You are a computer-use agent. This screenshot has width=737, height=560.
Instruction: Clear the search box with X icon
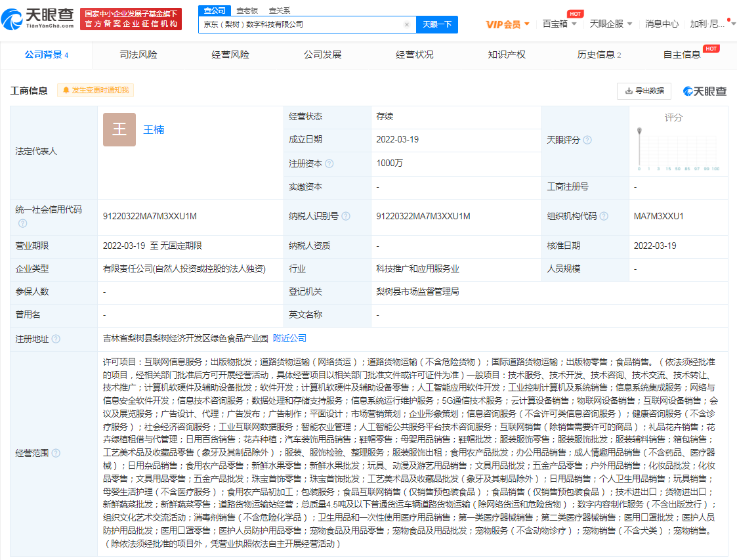click(x=407, y=25)
